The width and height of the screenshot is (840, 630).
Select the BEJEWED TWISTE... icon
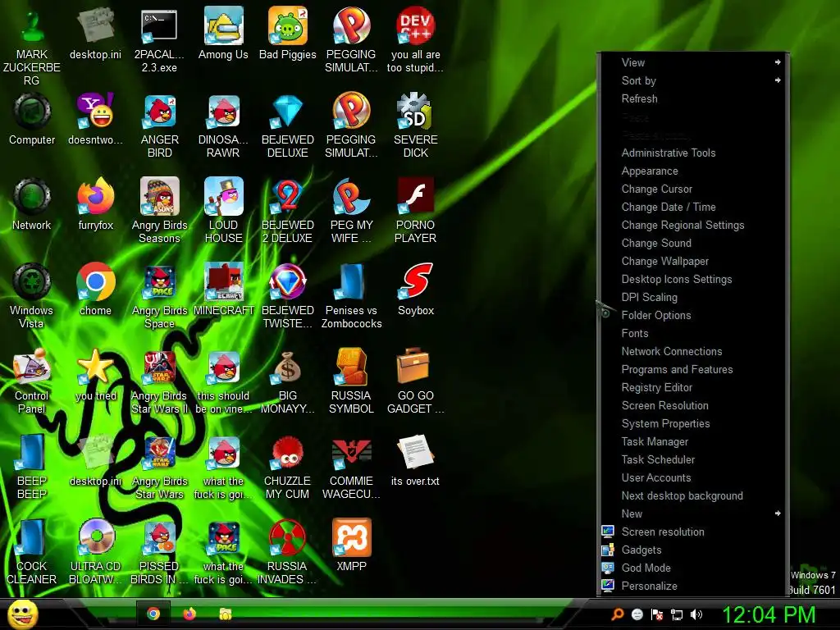[288, 295]
